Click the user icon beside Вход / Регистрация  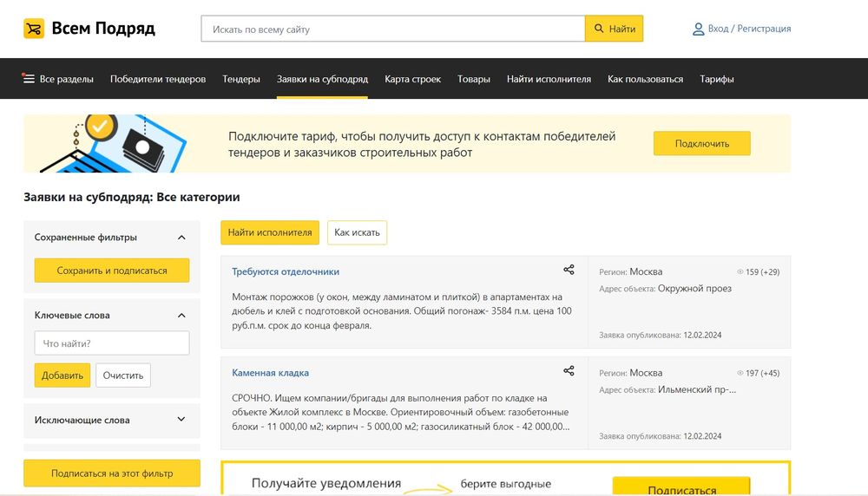pyautogui.click(x=698, y=29)
